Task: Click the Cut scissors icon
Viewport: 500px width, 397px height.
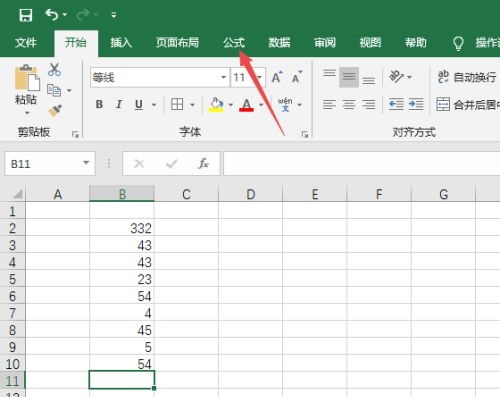Action: pyautogui.click(x=54, y=70)
